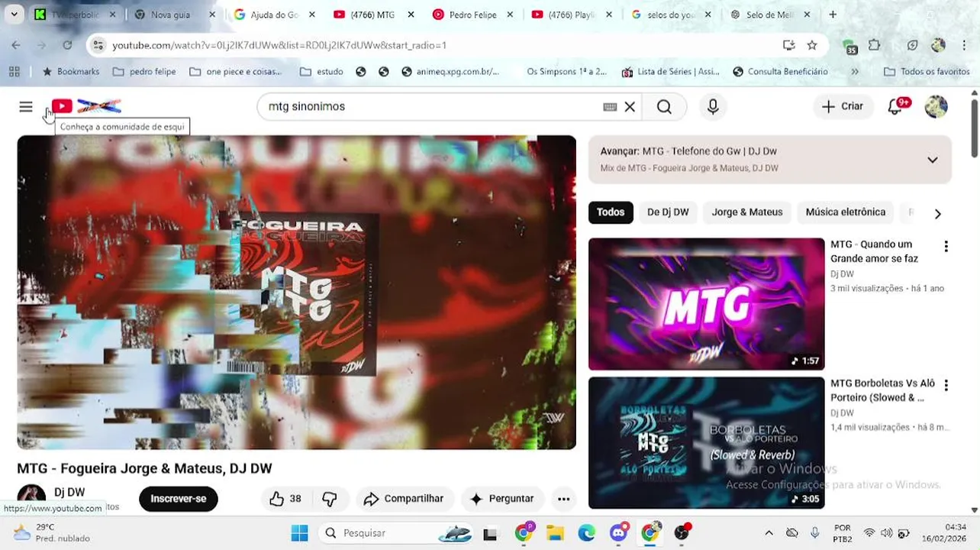980x550 pixels.
Task: Click the Compartilhar share button
Action: coord(405,499)
